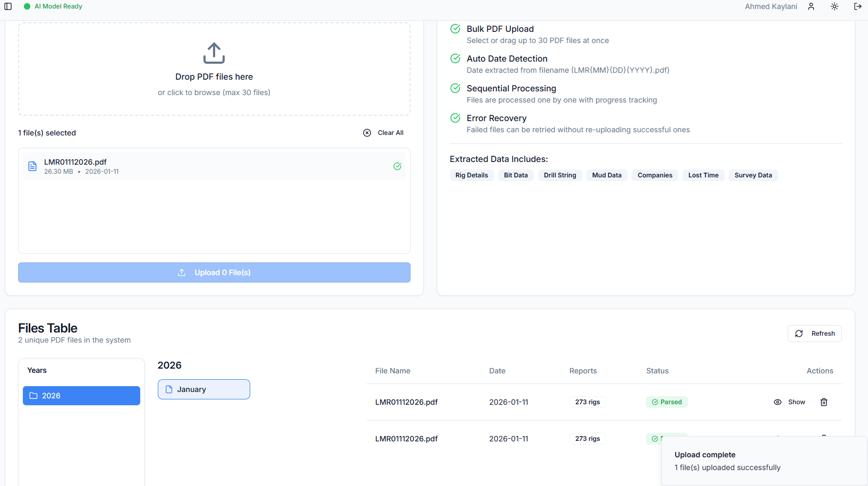Click the Rig Details tag
This screenshot has height=486, width=868.
coord(471,175)
